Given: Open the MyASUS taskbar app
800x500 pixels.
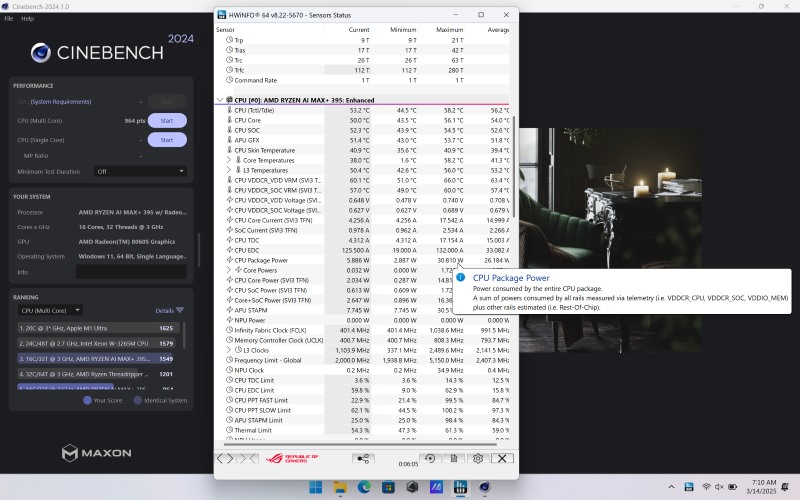Looking at the screenshot, I should [436, 487].
